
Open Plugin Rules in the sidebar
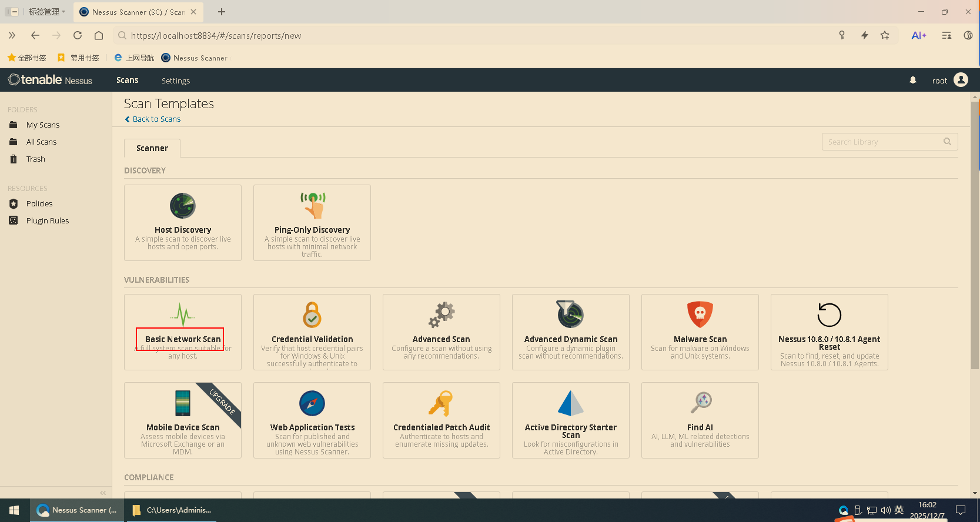48,220
